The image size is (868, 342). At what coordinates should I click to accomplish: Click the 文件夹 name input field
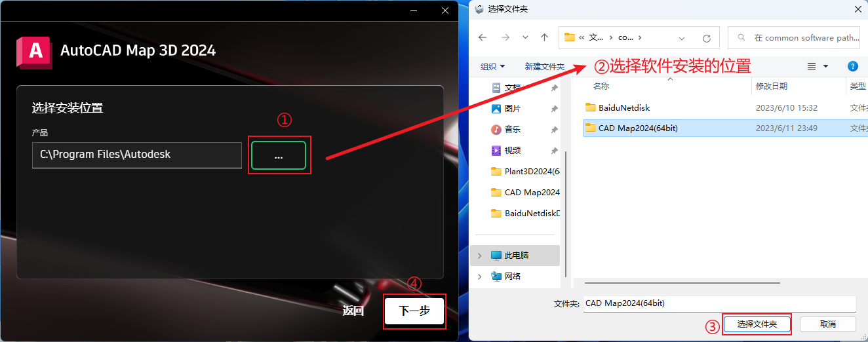click(719, 303)
